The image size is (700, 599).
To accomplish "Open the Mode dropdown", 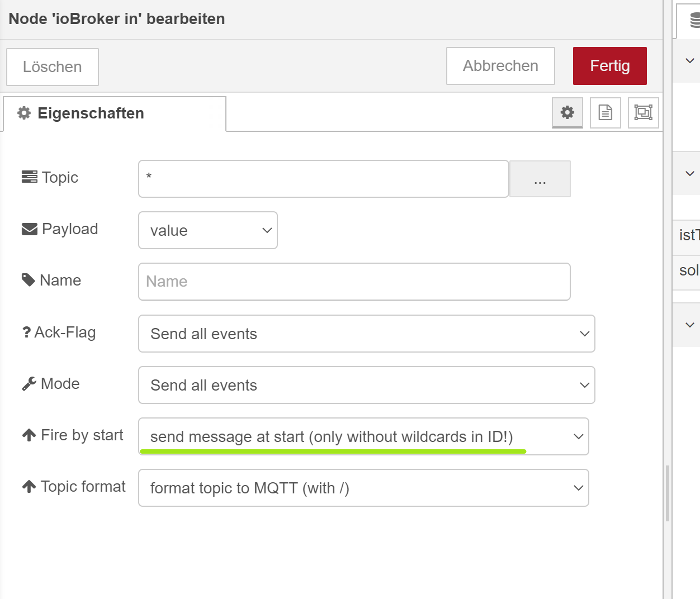I will point(367,385).
